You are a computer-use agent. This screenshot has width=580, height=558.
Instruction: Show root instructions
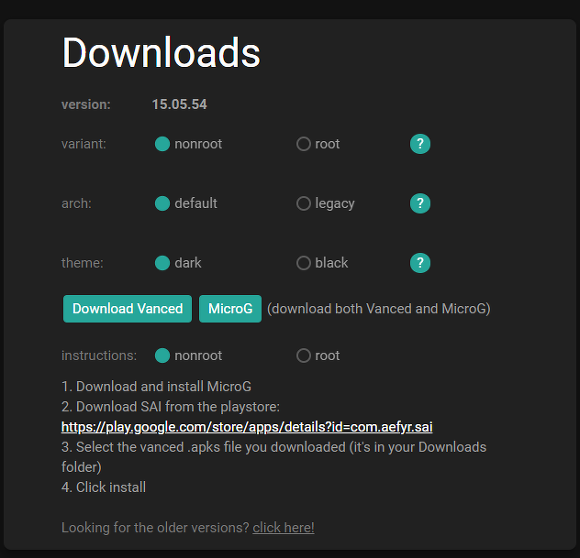[x=303, y=355]
